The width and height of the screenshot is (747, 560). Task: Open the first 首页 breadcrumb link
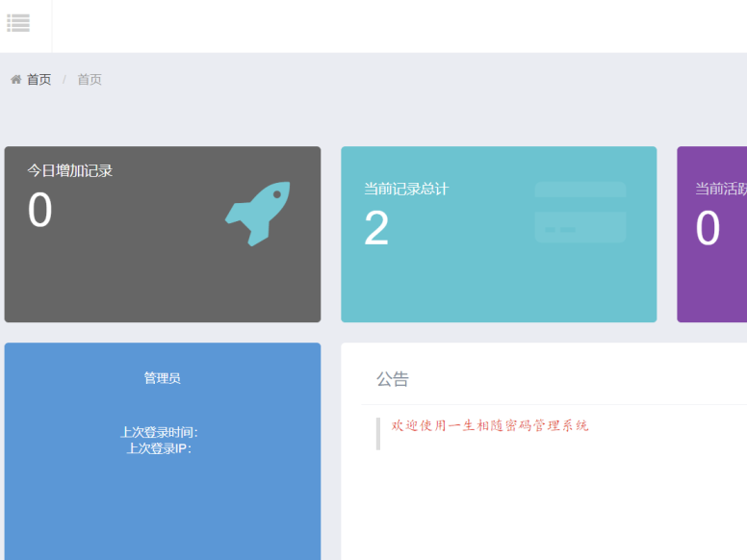39,79
